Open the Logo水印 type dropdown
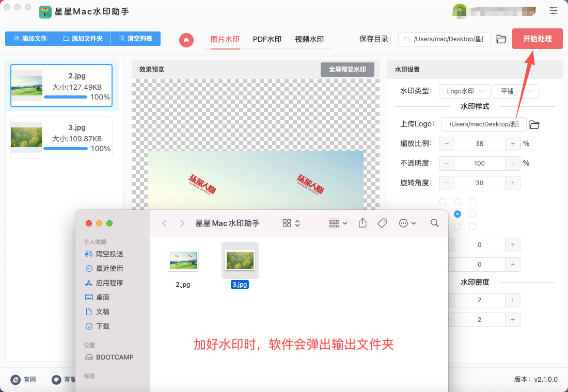 [464, 91]
